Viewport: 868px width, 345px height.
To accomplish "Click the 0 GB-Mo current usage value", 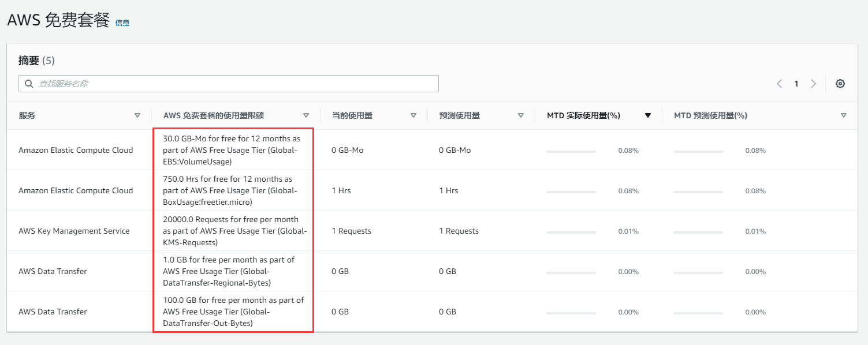I will [x=347, y=150].
